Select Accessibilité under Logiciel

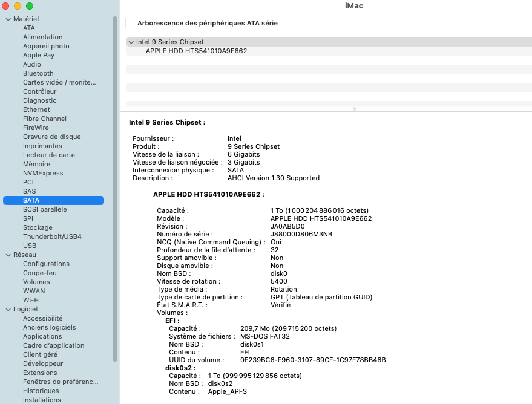coord(43,318)
